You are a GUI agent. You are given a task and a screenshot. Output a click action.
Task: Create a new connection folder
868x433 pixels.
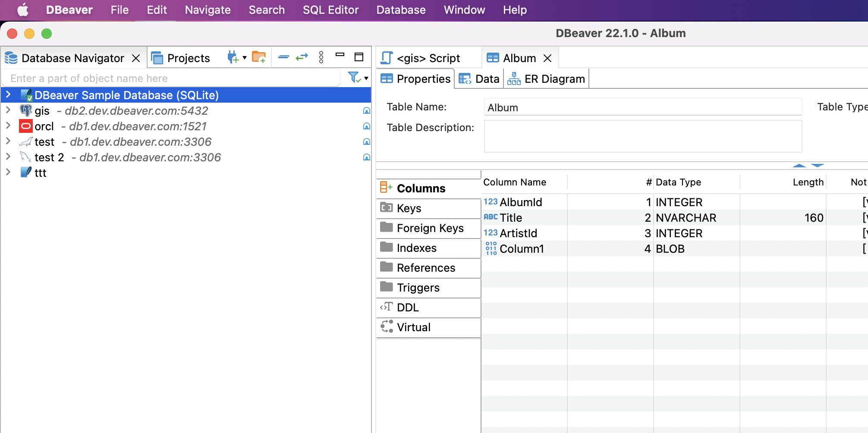(x=259, y=56)
